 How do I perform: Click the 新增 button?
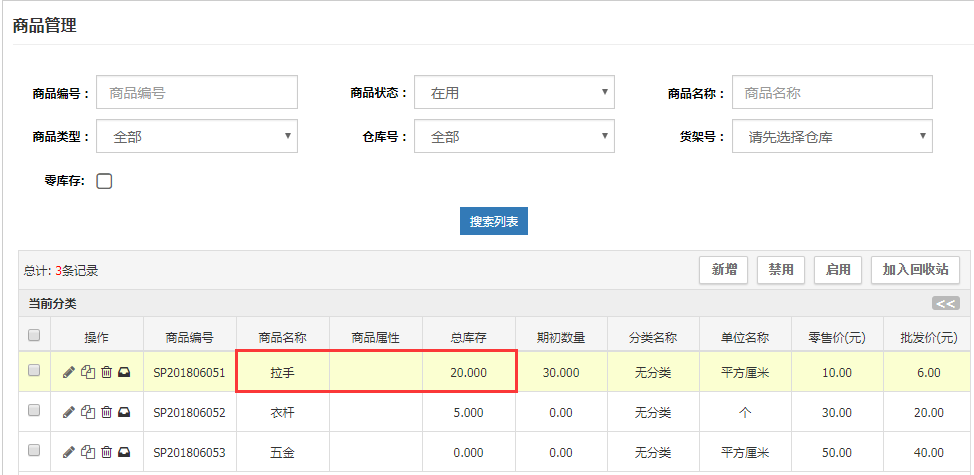point(724,269)
